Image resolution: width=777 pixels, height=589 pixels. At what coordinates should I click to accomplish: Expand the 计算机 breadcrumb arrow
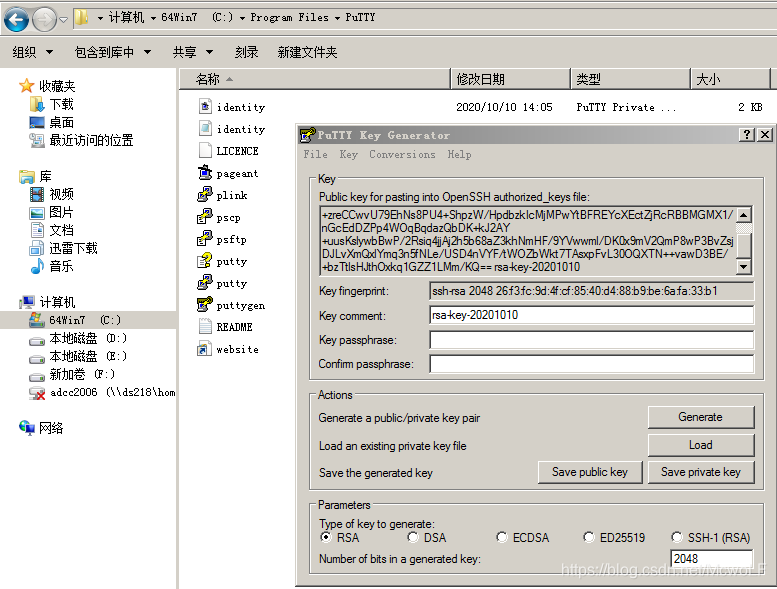(x=153, y=18)
